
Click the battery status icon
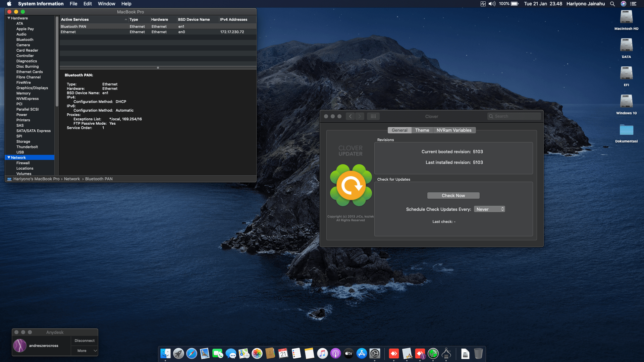(x=515, y=4)
